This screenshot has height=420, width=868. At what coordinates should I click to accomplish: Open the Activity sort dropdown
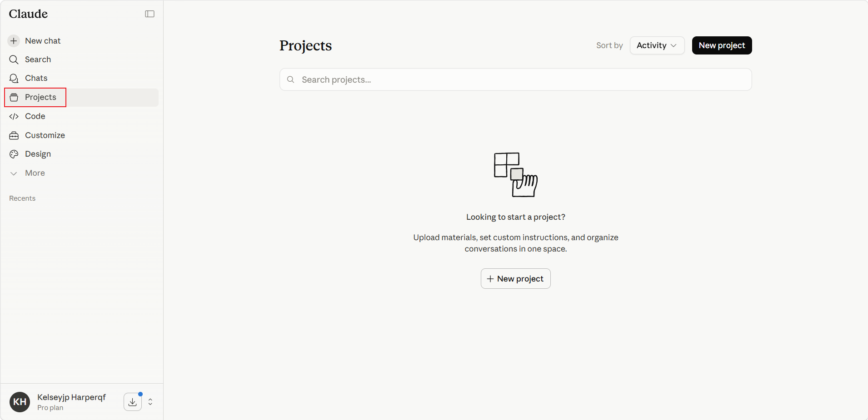(x=657, y=45)
